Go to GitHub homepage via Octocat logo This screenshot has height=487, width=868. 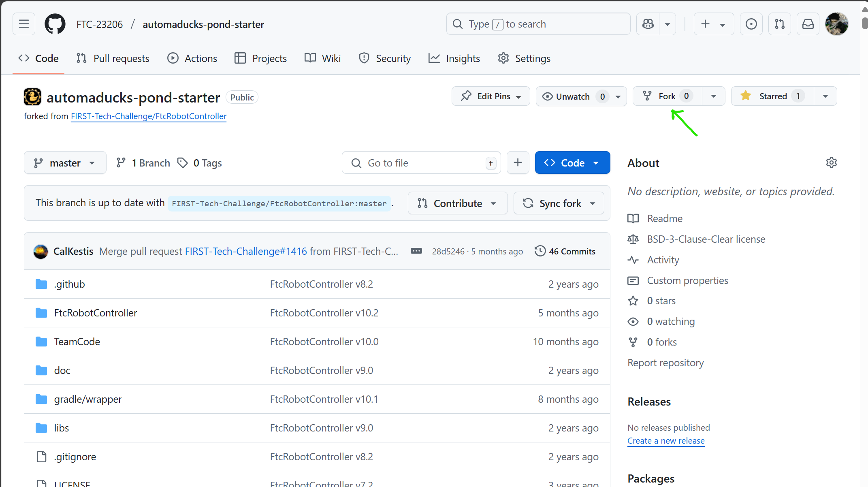click(x=55, y=24)
